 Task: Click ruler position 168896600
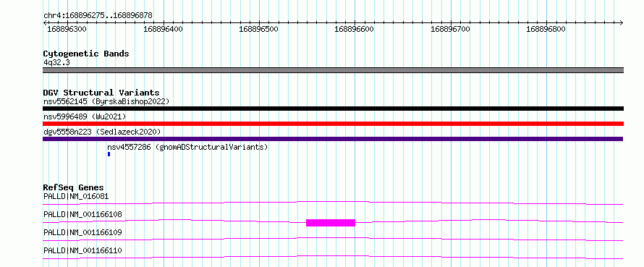[x=355, y=29]
